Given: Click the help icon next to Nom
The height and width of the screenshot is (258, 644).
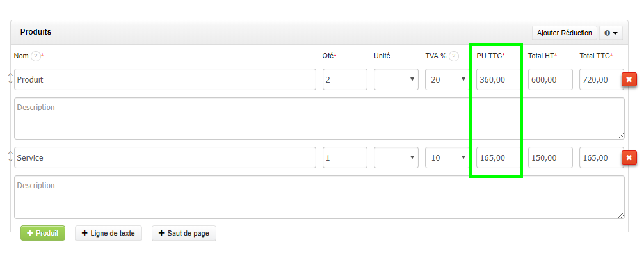Looking at the screenshot, I should [x=36, y=56].
